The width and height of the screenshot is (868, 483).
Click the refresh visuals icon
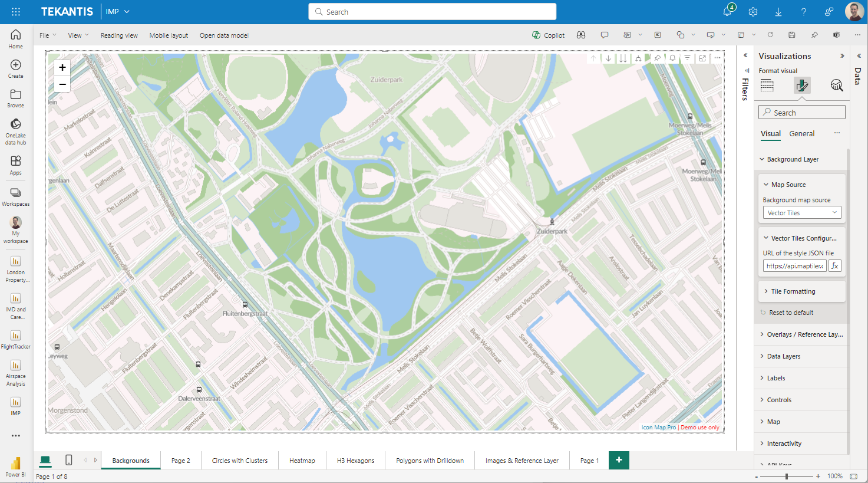click(x=770, y=35)
